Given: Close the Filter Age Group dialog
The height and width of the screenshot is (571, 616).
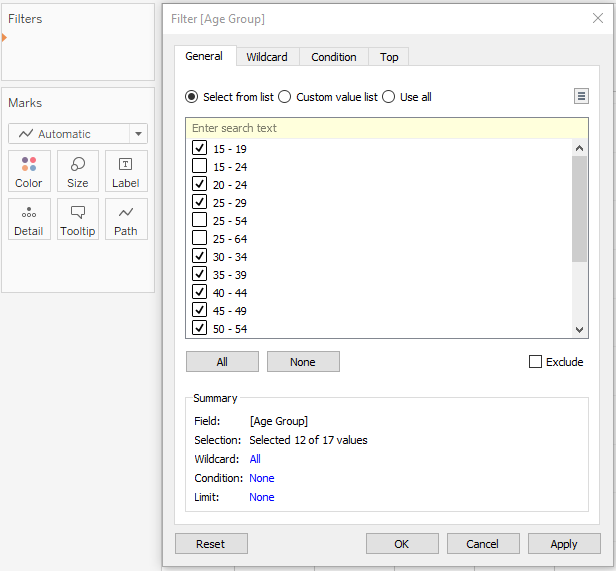Looking at the screenshot, I should point(598,18).
